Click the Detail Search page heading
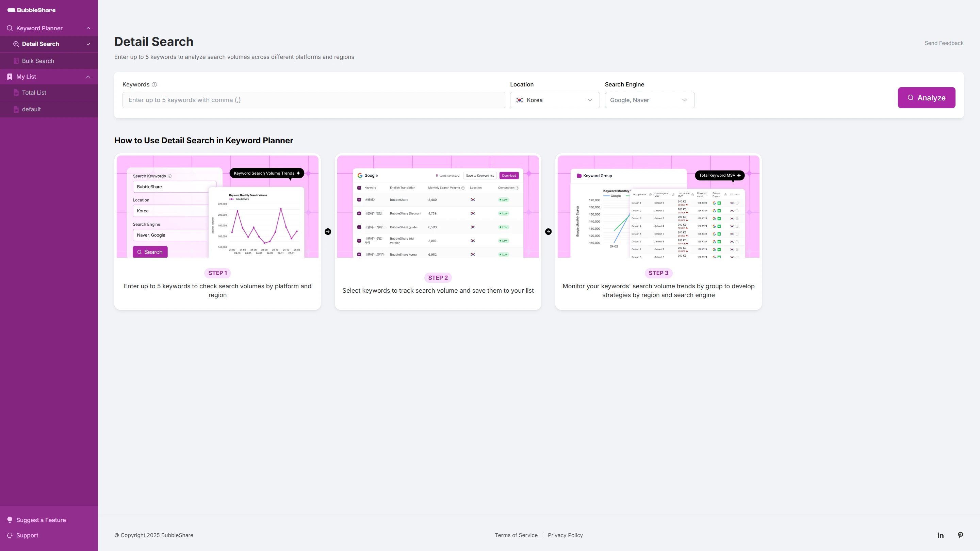Viewport: 980px width, 551px height. coord(154,42)
